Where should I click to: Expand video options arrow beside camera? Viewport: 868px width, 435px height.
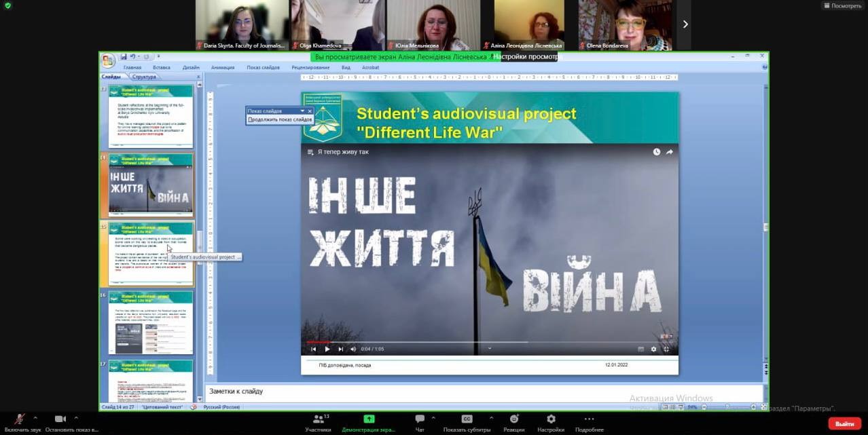click(76, 418)
